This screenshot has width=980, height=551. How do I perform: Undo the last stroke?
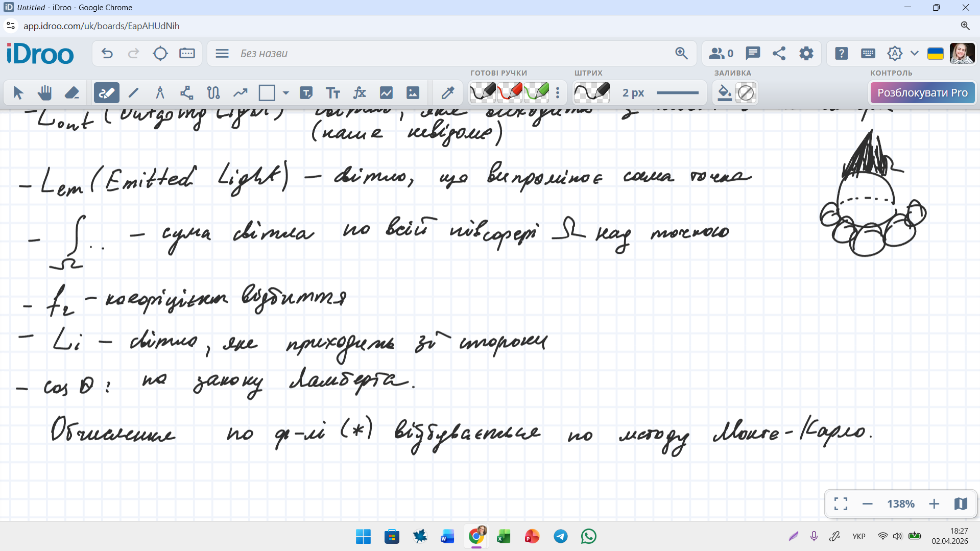(x=107, y=54)
